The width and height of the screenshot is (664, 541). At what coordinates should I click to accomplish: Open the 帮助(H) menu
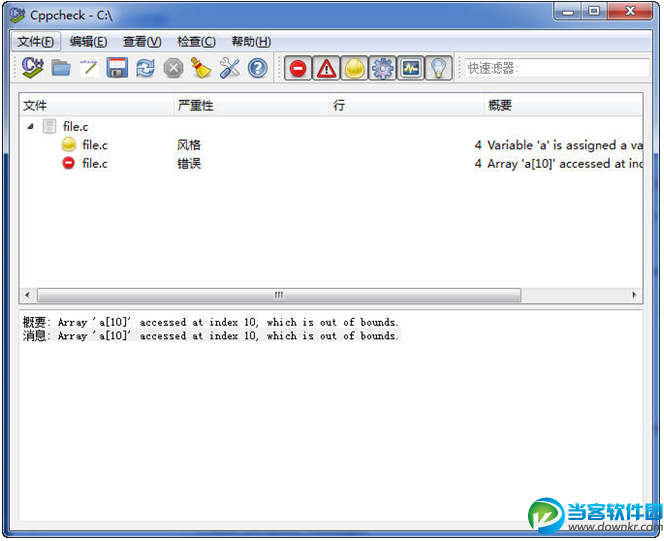tap(251, 42)
